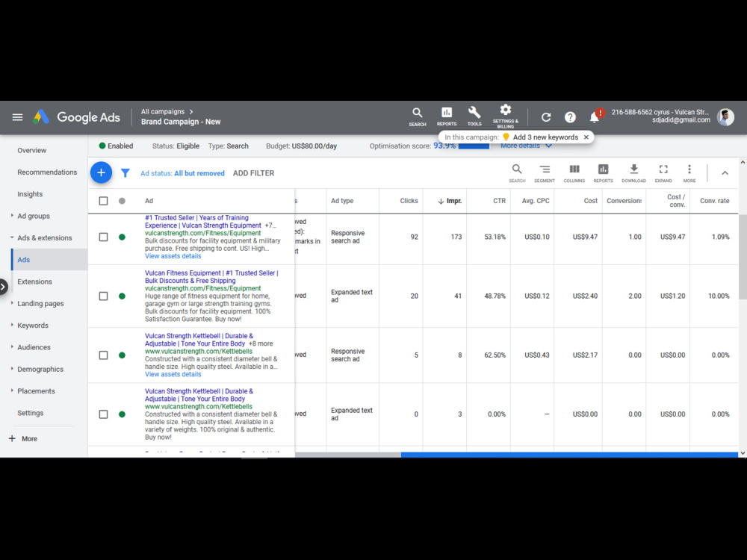Collapse the toolbar with up chevron
This screenshot has width=747, height=560.
[x=725, y=173]
